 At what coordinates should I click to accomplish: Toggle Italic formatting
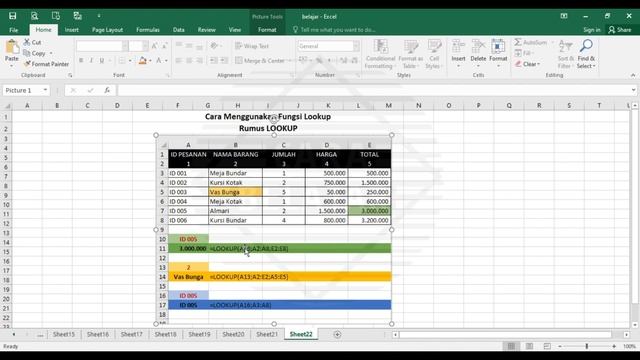pos(91,60)
